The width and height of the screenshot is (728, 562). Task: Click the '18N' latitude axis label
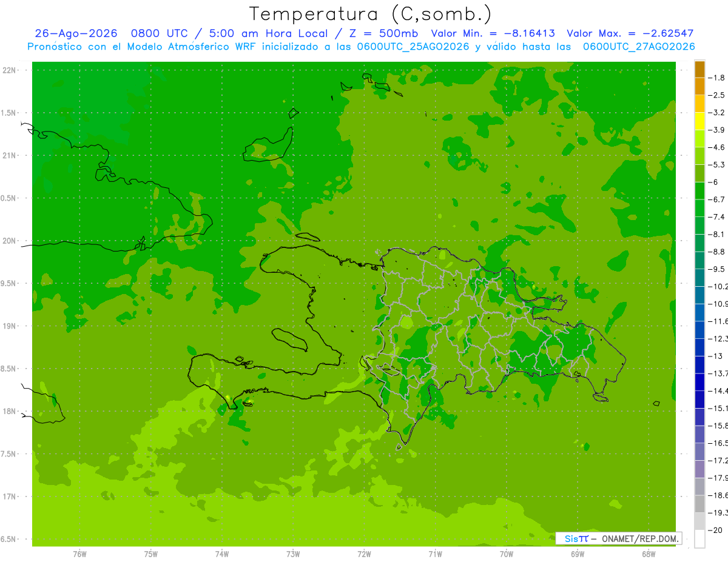pyautogui.click(x=10, y=411)
